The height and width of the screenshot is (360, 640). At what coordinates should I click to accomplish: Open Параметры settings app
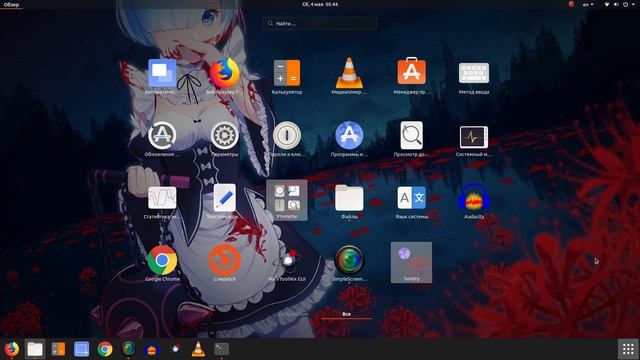224,135
